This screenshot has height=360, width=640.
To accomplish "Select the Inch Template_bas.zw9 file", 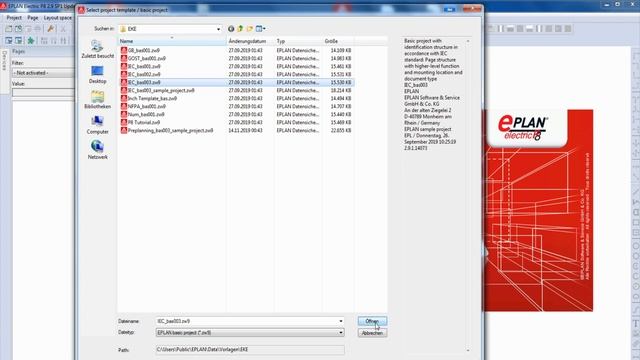I will [152, 98].
